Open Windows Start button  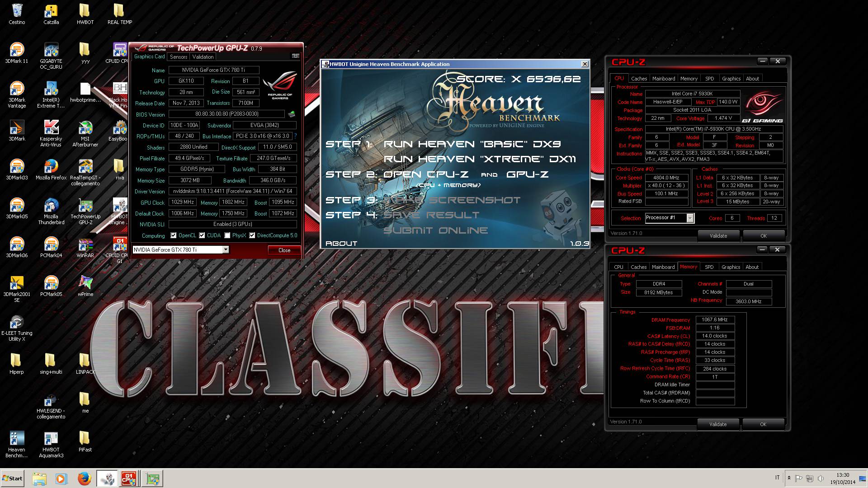click(13, 478)
